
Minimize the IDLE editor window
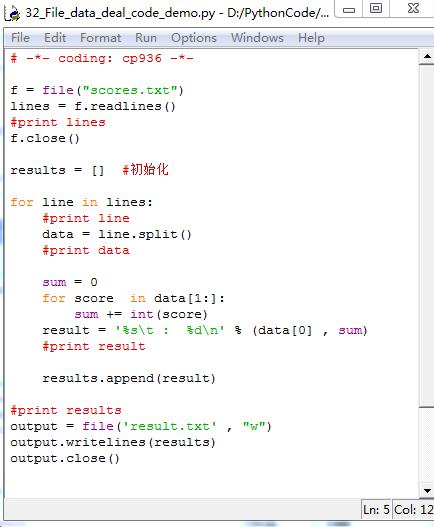[349, 9]
